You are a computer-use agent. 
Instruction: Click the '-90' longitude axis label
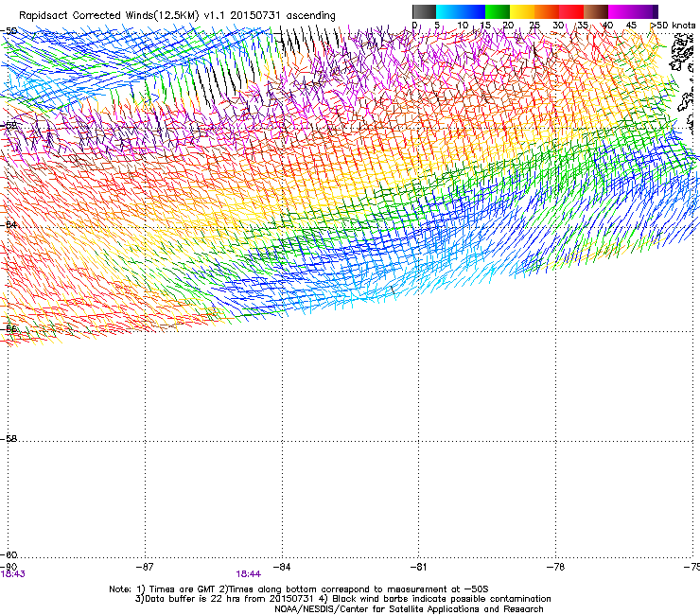click(x=9, y=567)
